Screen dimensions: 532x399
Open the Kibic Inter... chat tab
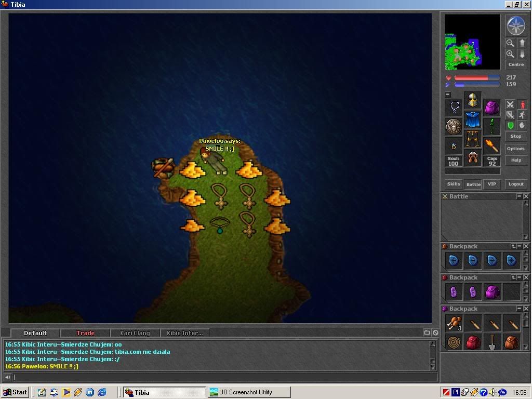coord(184,333)
